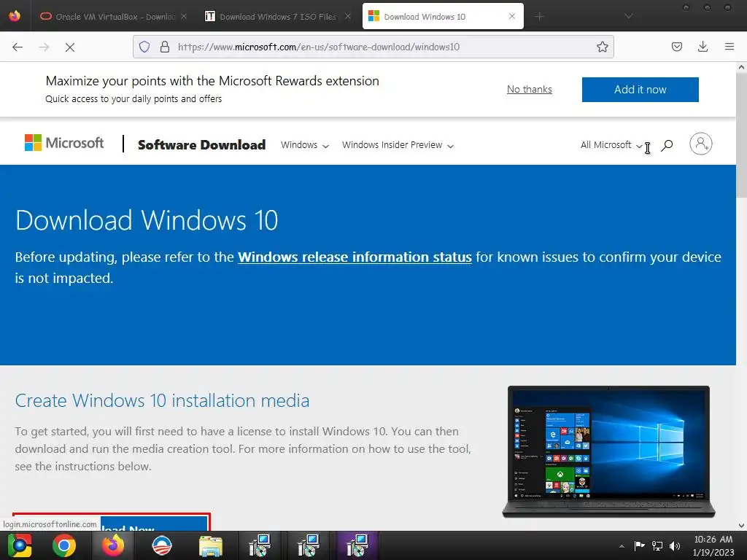Open the Firefox application menu
This screenshot has width=747, height=560.
click(729, 47)
